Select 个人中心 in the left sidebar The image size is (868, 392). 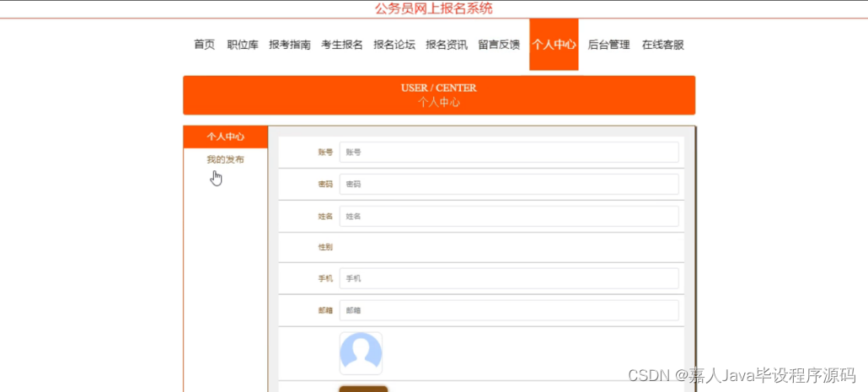coord(225,137)
